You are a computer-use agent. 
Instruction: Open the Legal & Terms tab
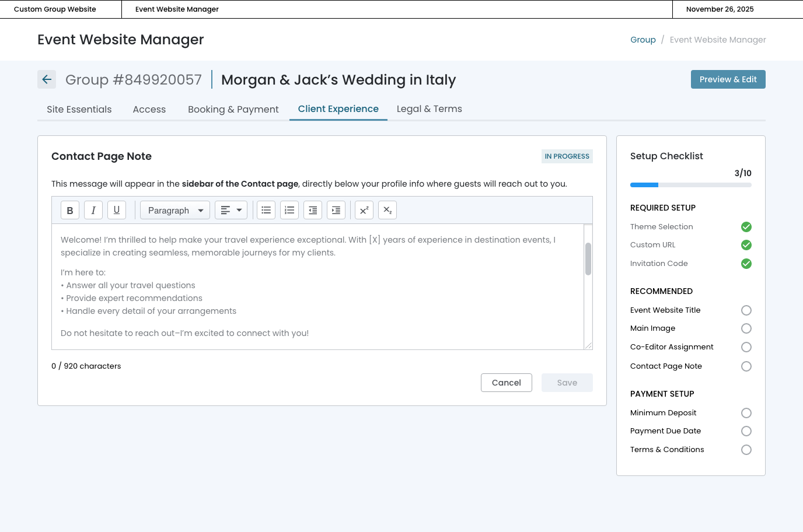pyautogui.click(x=429, y=109)
